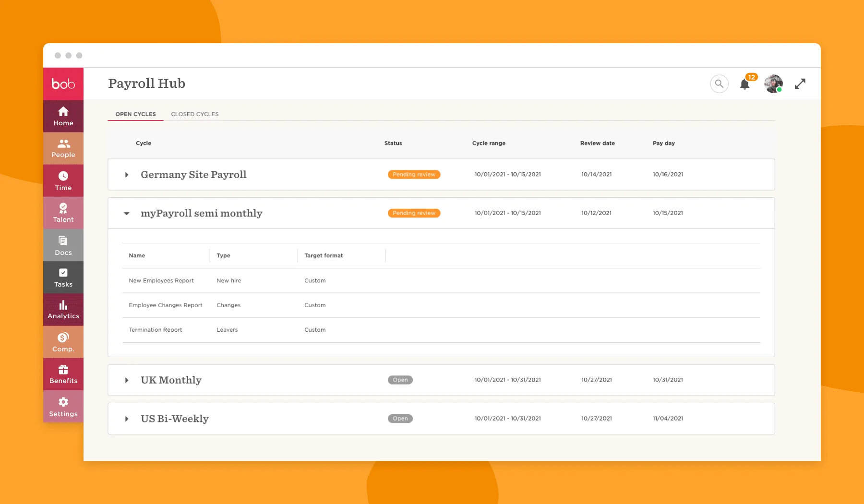
Task: Click pay day 10/16/2021
Action: pyautogui.click(x=668, y=174)
